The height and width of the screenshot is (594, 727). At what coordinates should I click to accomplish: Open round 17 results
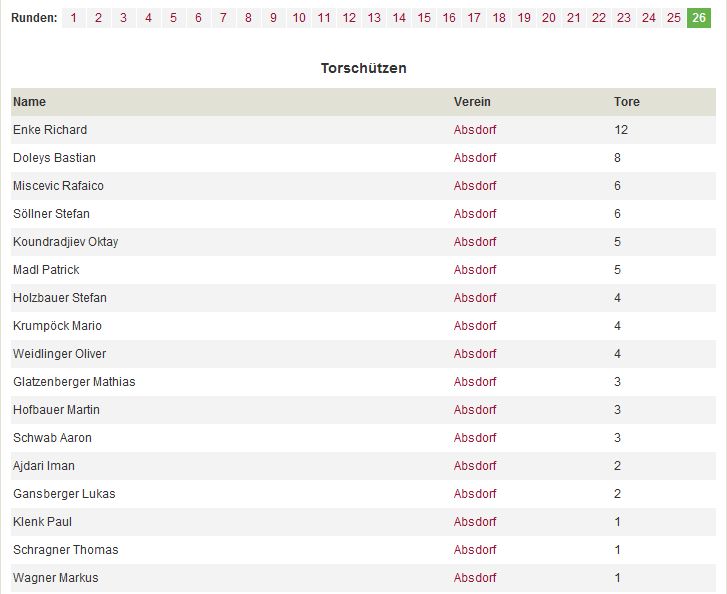tap(474, 18)
